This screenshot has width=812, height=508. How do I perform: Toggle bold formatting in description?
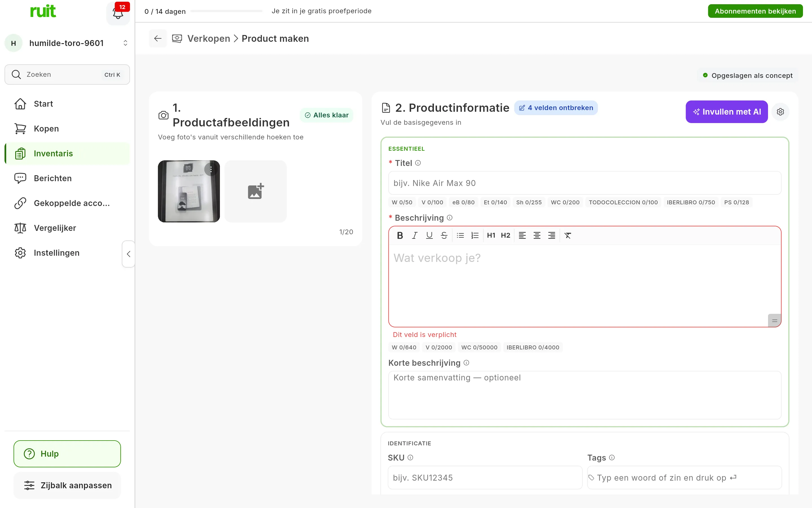click(400, 236)
